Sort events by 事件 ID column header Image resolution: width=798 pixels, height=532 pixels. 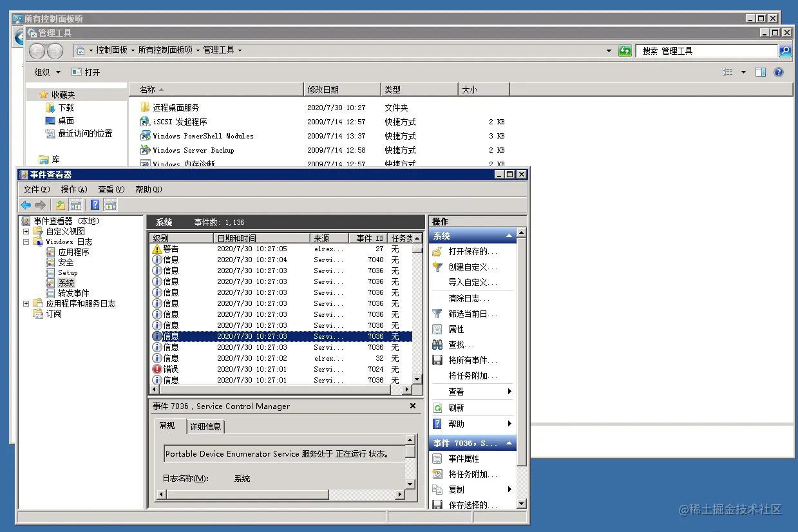(x=368, y=238)
